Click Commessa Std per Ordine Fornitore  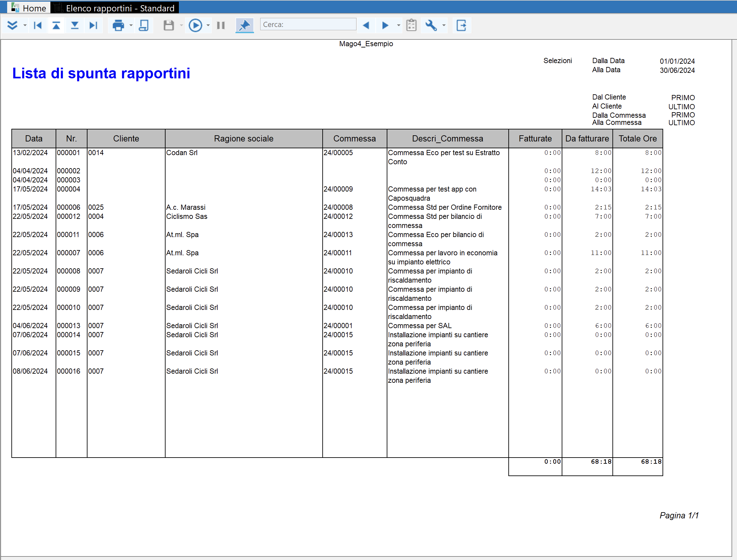point(445,207)
